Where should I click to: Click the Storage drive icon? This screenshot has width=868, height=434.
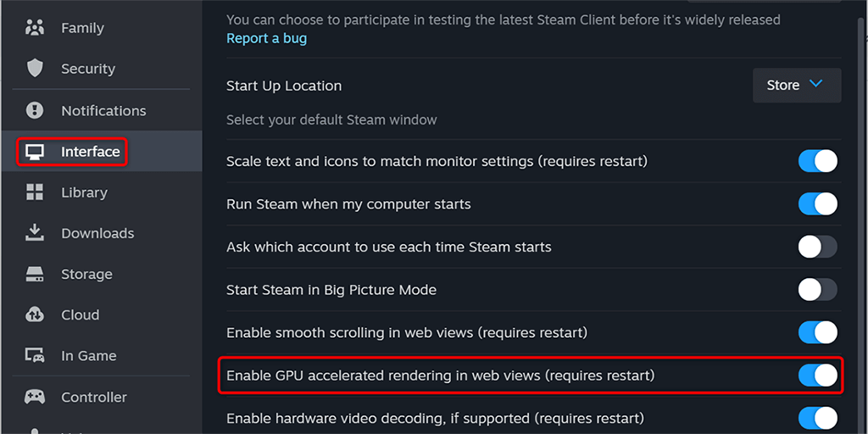[x=35, y=275]
